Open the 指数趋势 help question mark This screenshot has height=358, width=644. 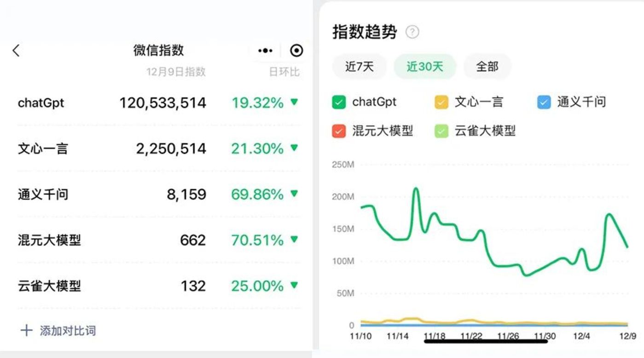[412, 32]
